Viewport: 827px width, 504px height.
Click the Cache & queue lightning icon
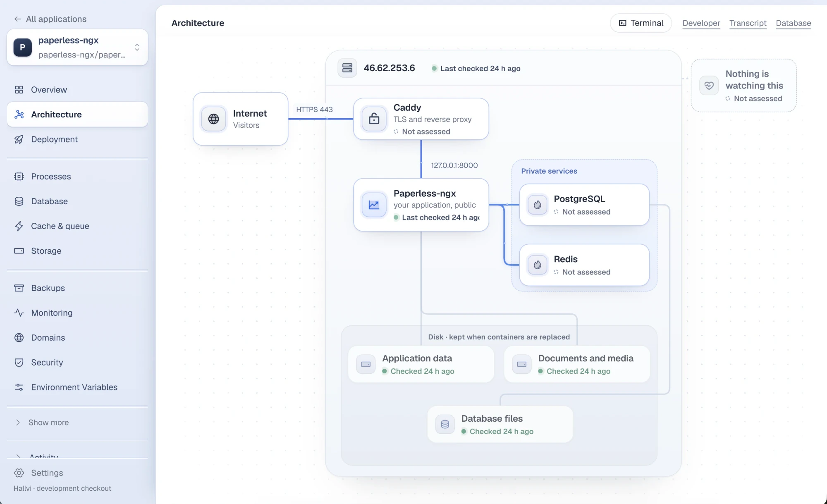coord(19,226)
